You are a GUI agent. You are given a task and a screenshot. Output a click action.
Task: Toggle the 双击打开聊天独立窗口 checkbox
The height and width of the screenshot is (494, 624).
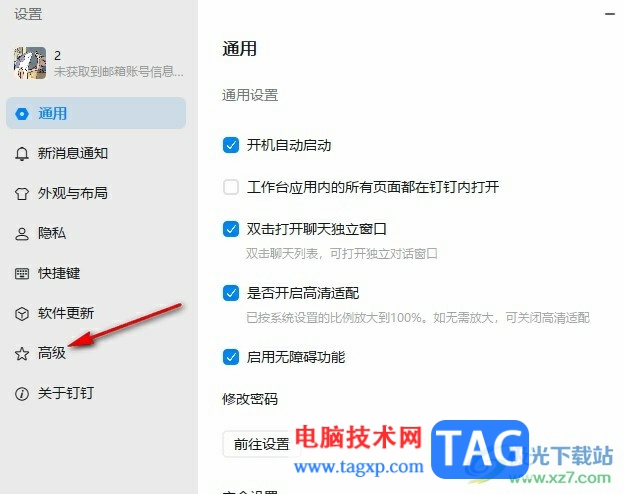231,229
